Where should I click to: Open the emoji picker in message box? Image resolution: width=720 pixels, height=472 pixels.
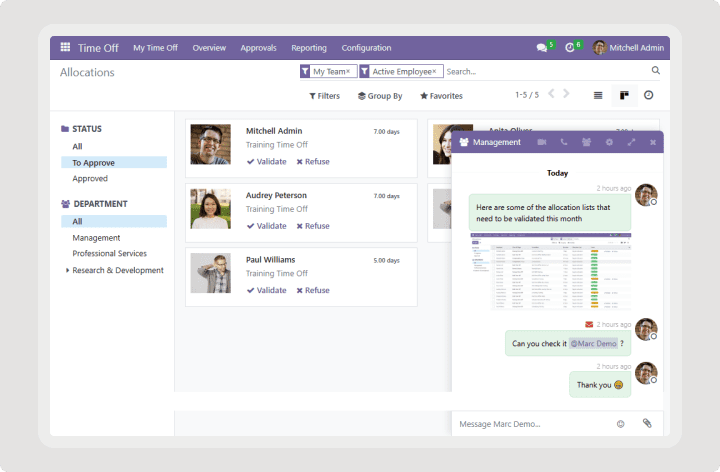(x=620, y=424)
